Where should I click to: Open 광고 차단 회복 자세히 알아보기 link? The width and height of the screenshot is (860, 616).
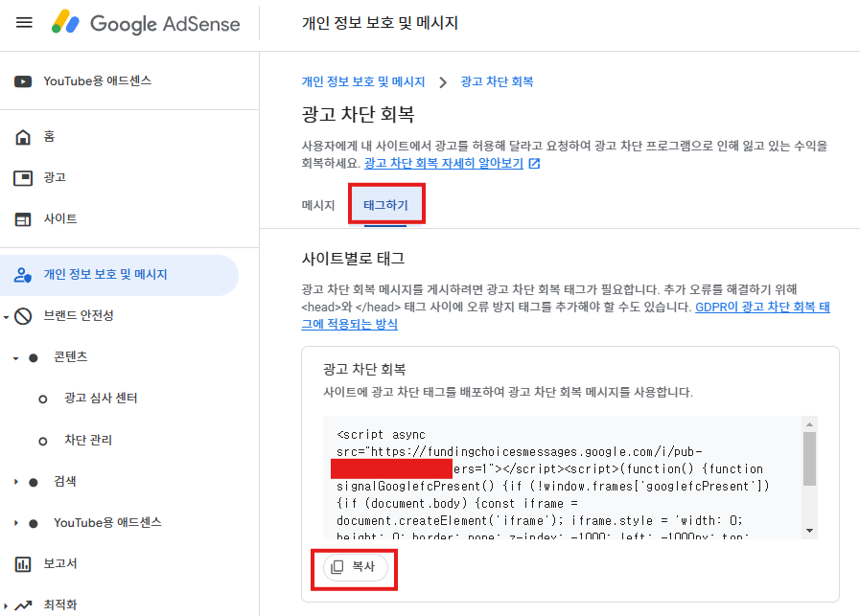pyautogui.click(x=444, y=163)
